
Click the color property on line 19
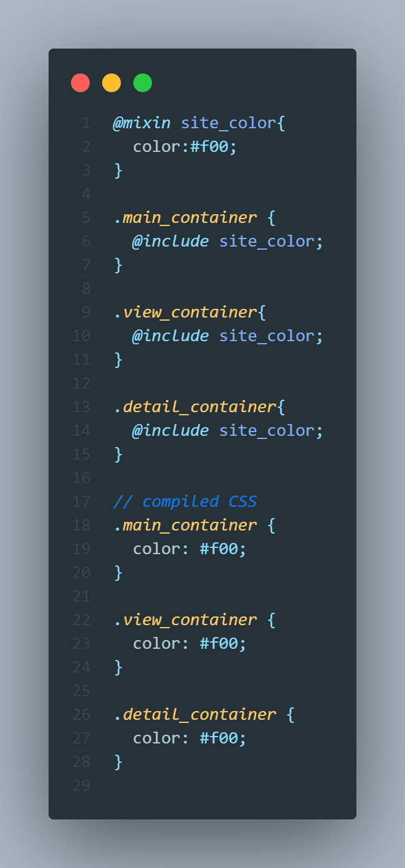pos(157,549)
